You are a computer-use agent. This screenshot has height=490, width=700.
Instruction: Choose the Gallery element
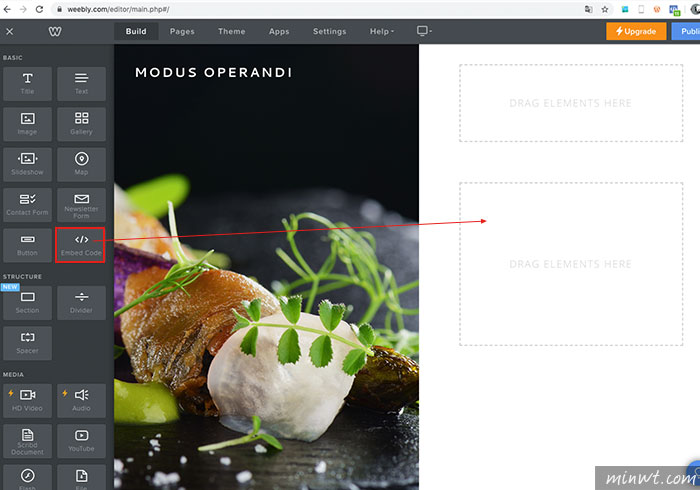[x=81, y=124]
